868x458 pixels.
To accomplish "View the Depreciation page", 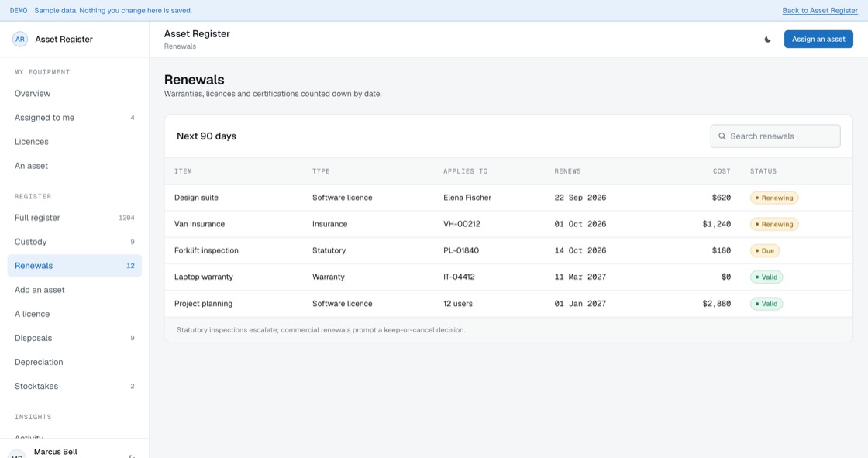I will pos(74,362).
